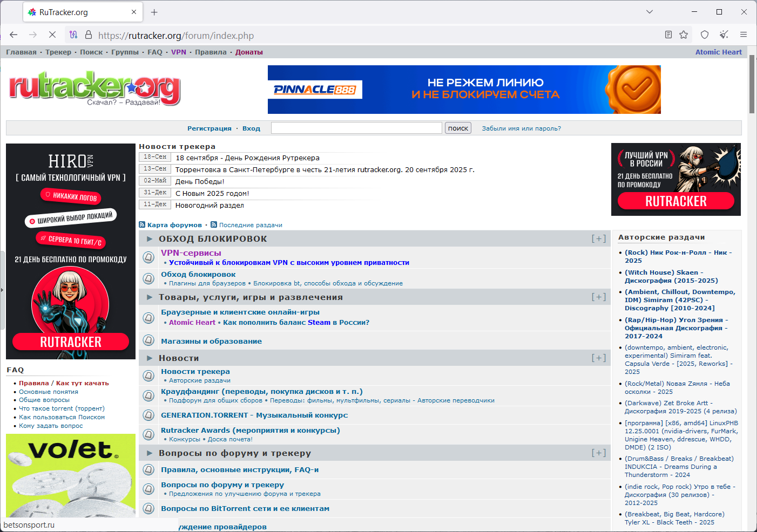Image resolution: width=757 pixels, height=532 pixels.
Task: Click forum icon beside Краудфандинг
Action: 148,395
